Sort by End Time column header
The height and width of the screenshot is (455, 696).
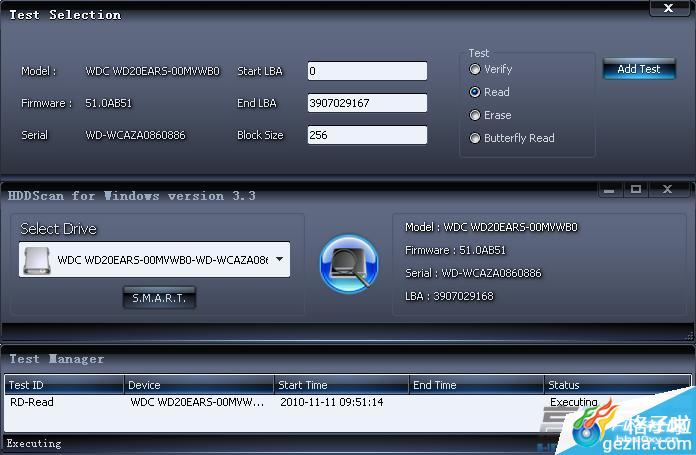tap(476, 385)
